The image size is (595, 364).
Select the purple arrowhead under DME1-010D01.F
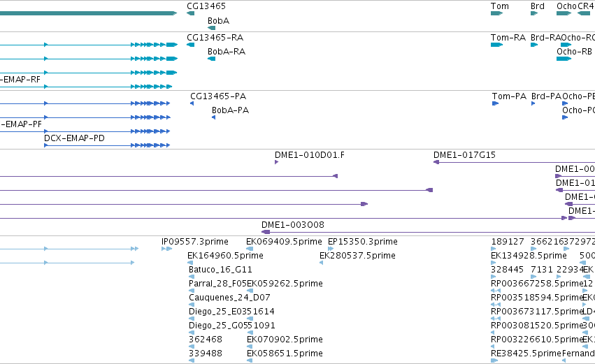(277, 162)
